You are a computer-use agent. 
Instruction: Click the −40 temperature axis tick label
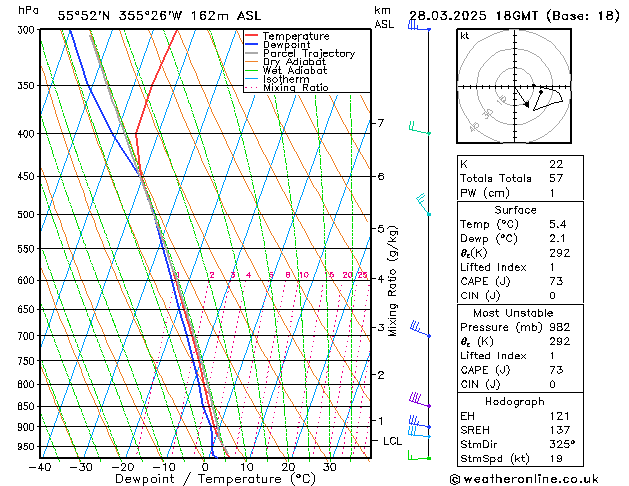40,467
